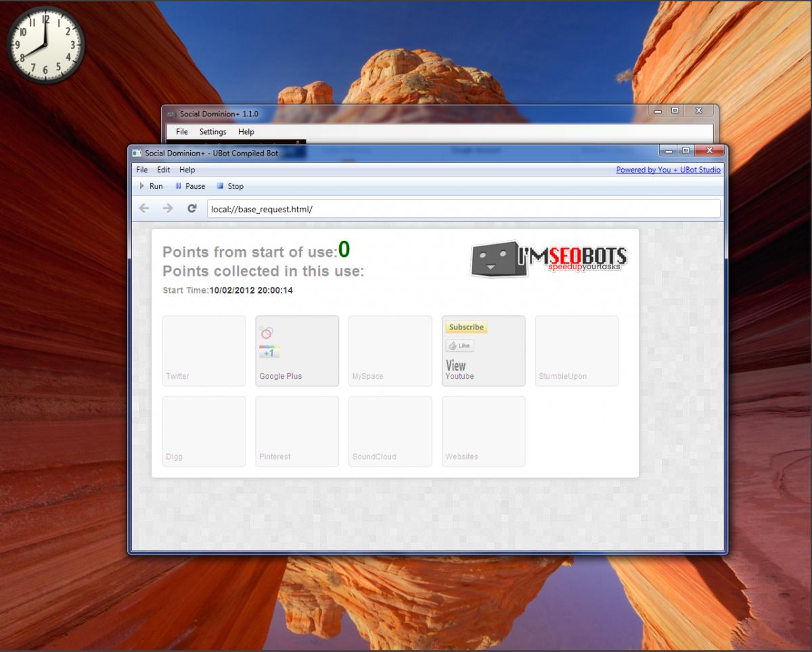The height and width of the screenshot is (652, 812).
Task: Select the SoundCloud tile
Action: point(390,431)
